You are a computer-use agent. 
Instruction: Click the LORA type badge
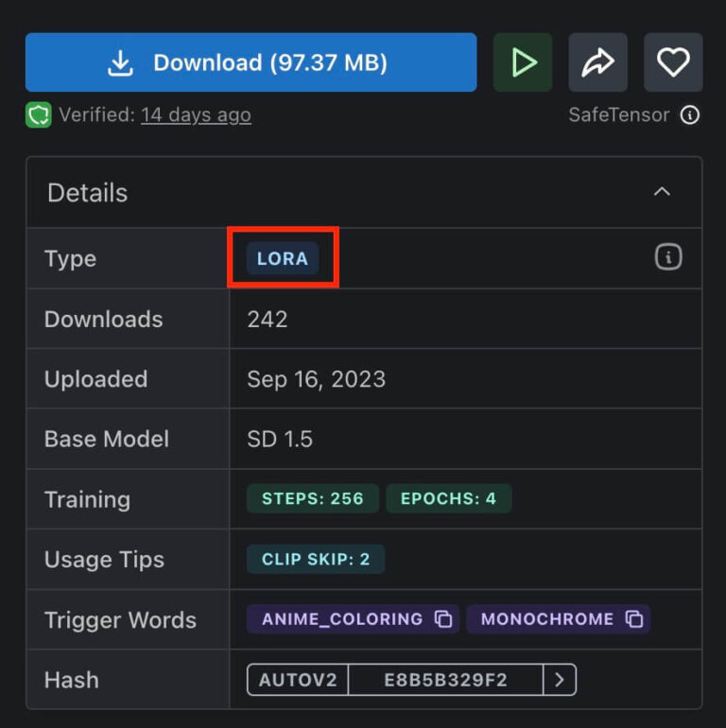pyautogui.click(x=283, y=258)
